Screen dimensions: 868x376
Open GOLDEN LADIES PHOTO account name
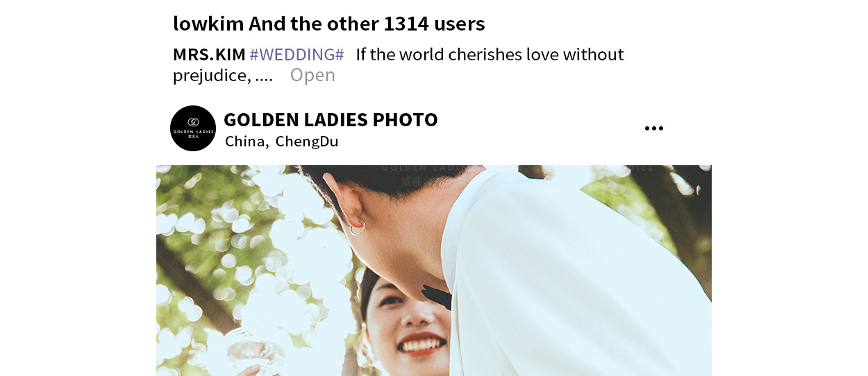click(331, 119)
